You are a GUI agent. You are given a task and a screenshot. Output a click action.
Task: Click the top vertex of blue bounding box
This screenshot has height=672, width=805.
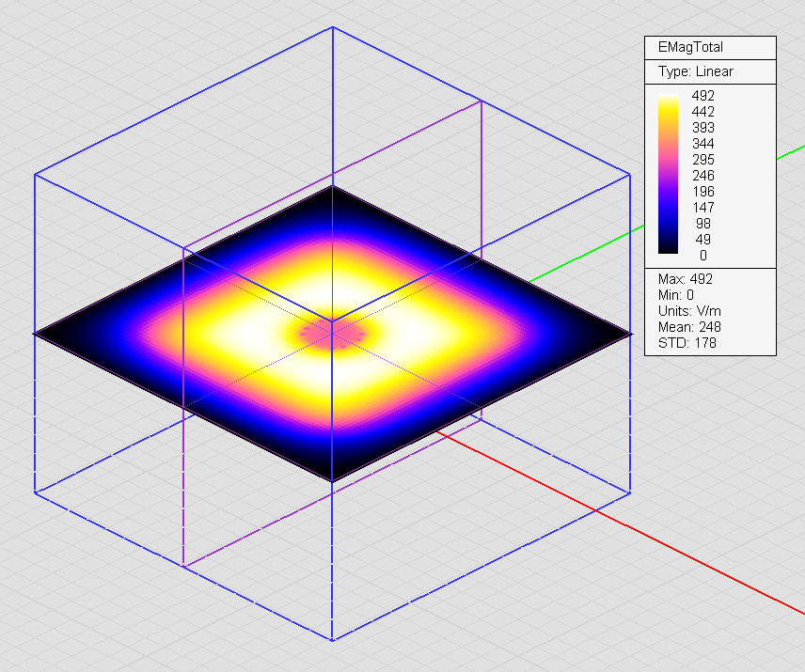[332, 27]
